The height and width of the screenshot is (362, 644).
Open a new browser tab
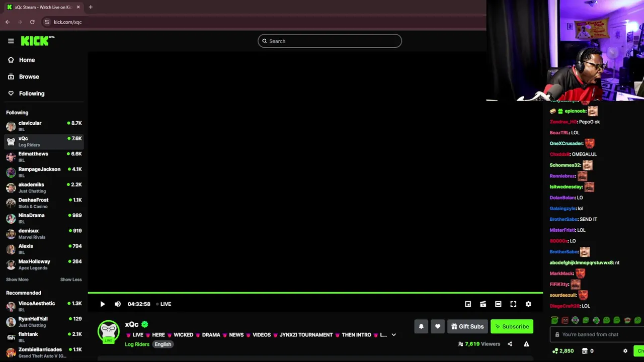(91, 7)
